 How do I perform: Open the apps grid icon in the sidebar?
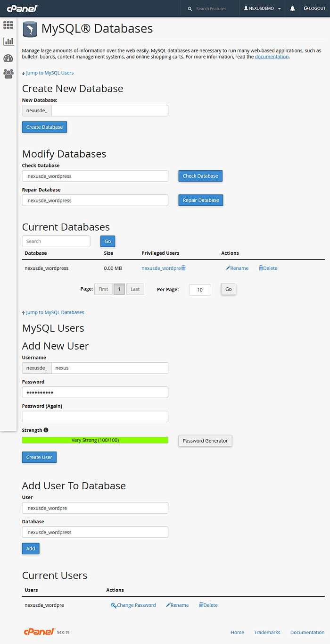pyautogui.click(x=8, y=25)
